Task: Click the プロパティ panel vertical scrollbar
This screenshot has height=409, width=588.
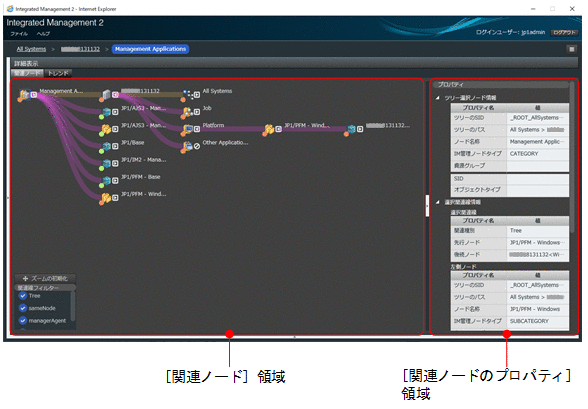Action: coord(572,157)
